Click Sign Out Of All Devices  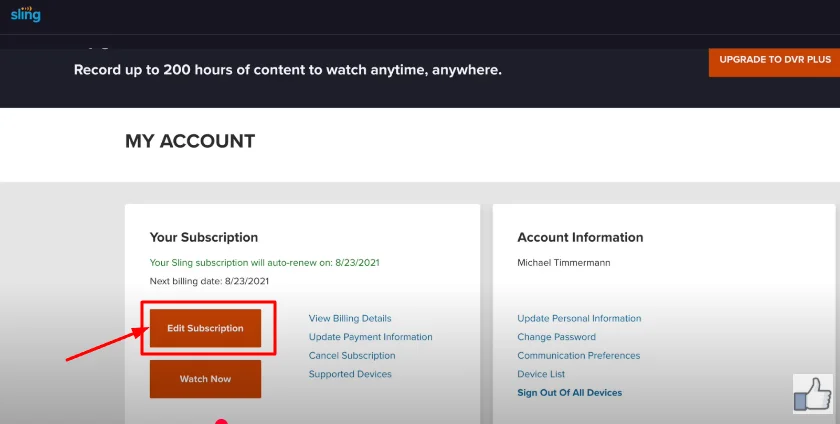[x=569, y=393]
